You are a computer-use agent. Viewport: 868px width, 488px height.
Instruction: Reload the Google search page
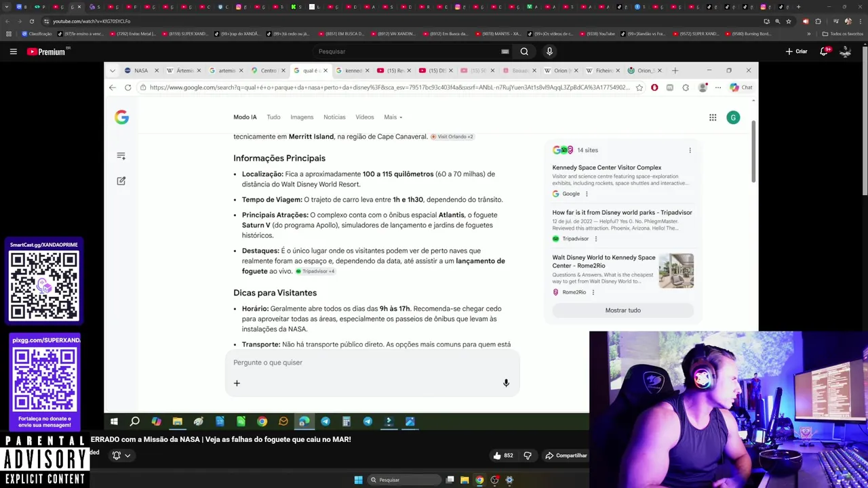tap(127, 87)
